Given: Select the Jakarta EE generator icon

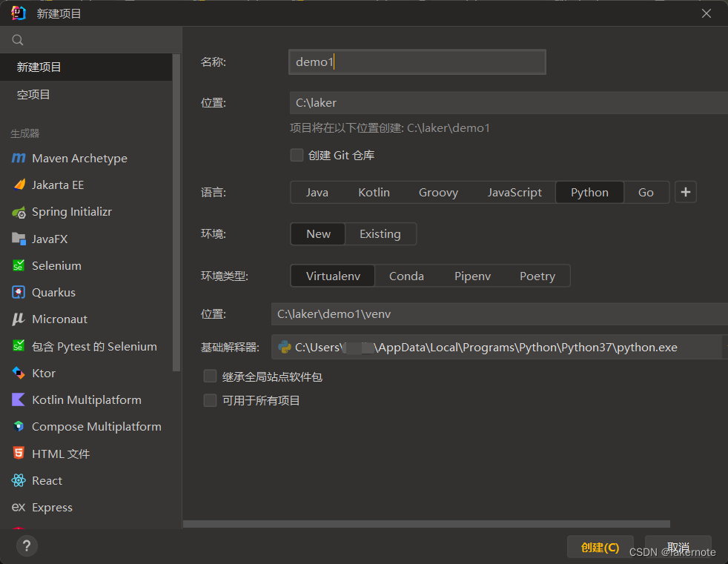Looking at the screenshot, I should (x=19, y=185).
